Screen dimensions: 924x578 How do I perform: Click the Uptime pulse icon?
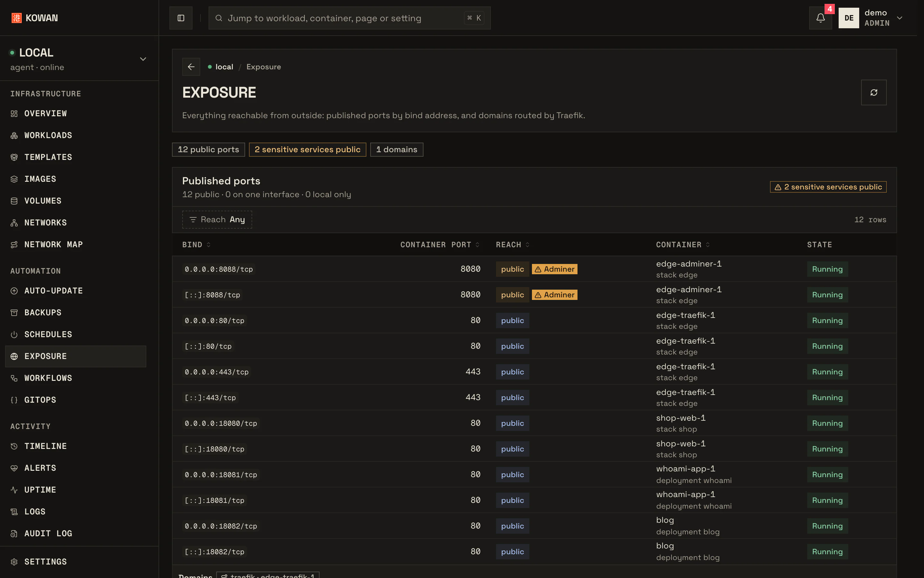click(14, 490)
